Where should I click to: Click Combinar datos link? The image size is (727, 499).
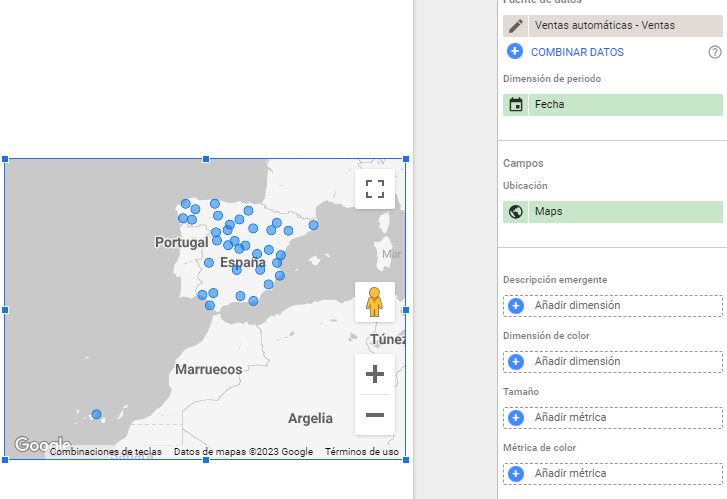pos(578,52)
